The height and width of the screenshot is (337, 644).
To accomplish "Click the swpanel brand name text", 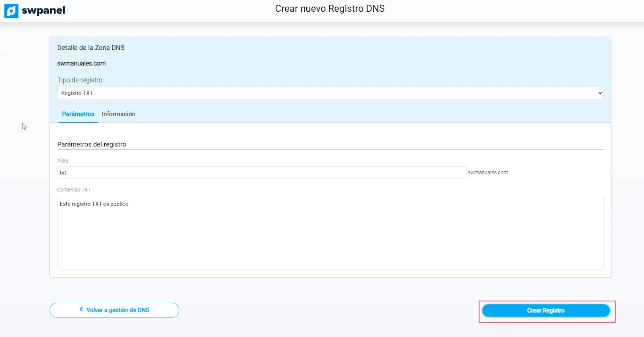I will [x=43, y=11].
